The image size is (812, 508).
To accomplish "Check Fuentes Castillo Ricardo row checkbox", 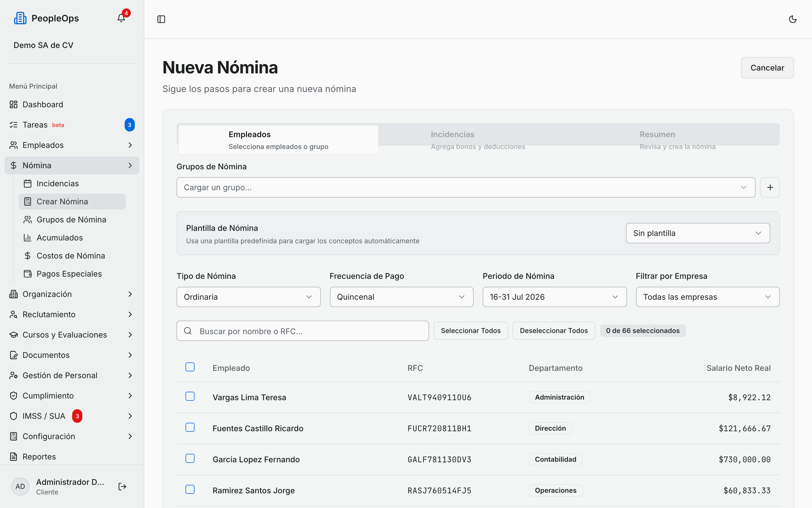I will [x=190, y=427].
